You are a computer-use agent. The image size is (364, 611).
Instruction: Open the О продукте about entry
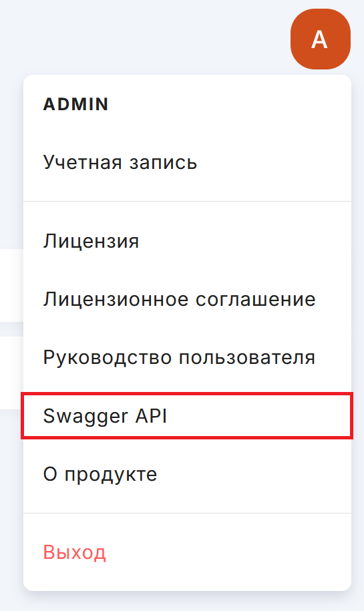pyautogui.click(x=187, y=474)
